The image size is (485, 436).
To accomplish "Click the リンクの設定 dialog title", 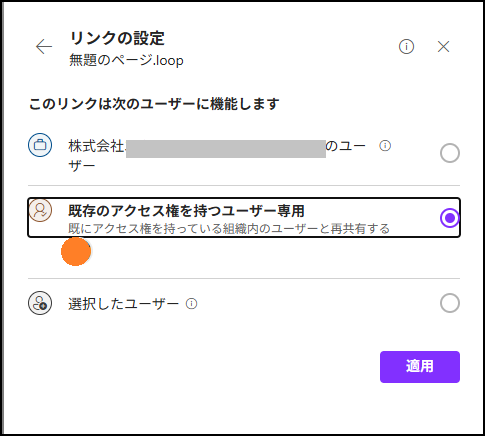I will 117,38.
